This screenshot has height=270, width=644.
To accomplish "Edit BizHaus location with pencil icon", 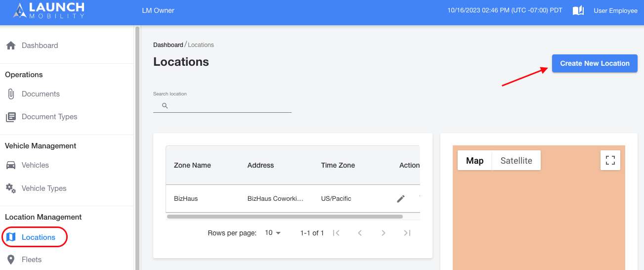I will click(x=401, y=199).
